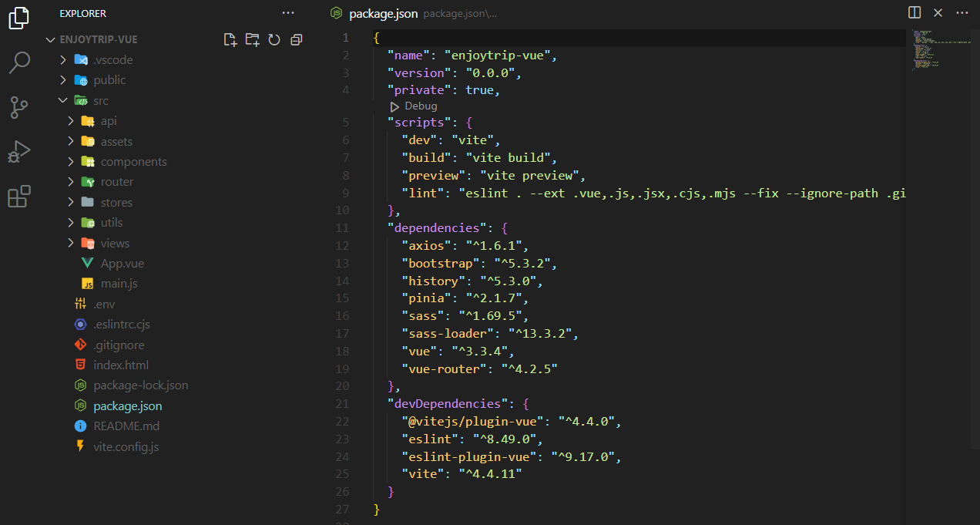
Task: Click the "preview" script entry
Action: pos(493,176)
